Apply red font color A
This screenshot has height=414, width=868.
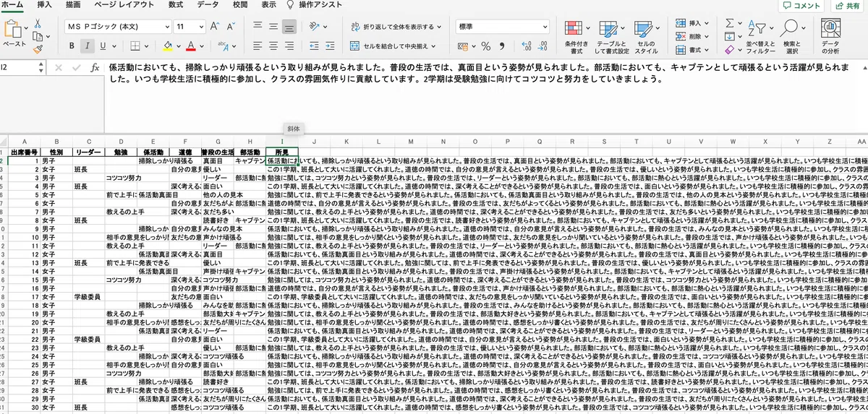pyautogui.click(x=190, y=46)
